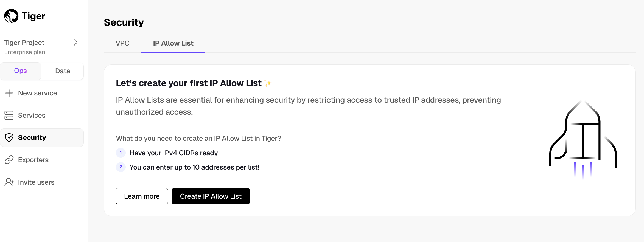Switch to the Ops view
Viewport: 644px width, 242px height.
(x=21, y=71)
